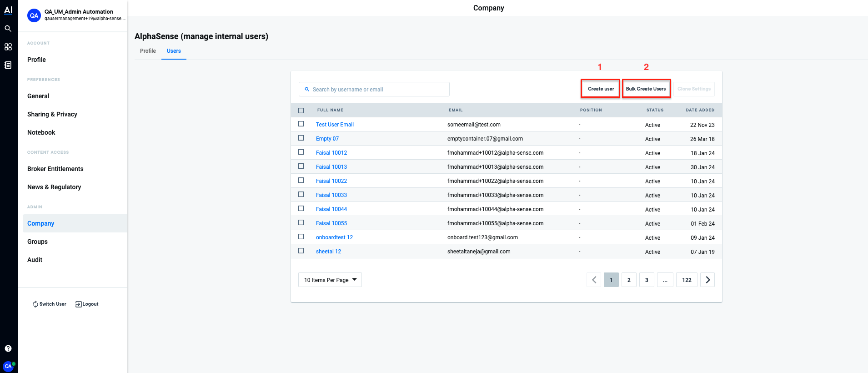
Task: Switch to the Profile tab
Action: tap(148, 51)
